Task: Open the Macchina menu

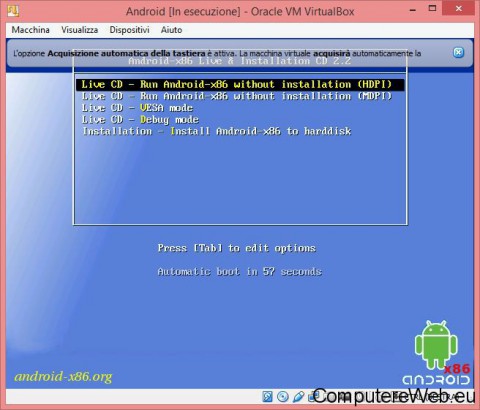Action: pyautogui.click(x=31, y=30)
